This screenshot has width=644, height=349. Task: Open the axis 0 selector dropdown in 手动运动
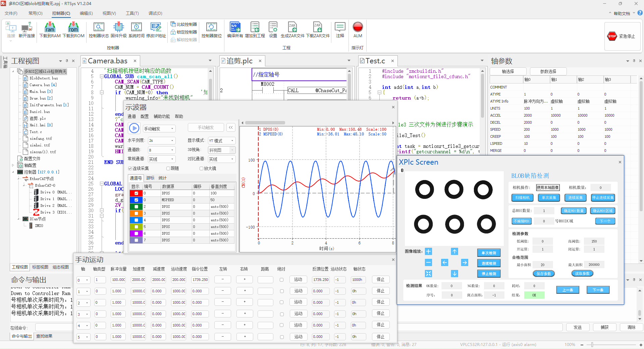[84, 280]
